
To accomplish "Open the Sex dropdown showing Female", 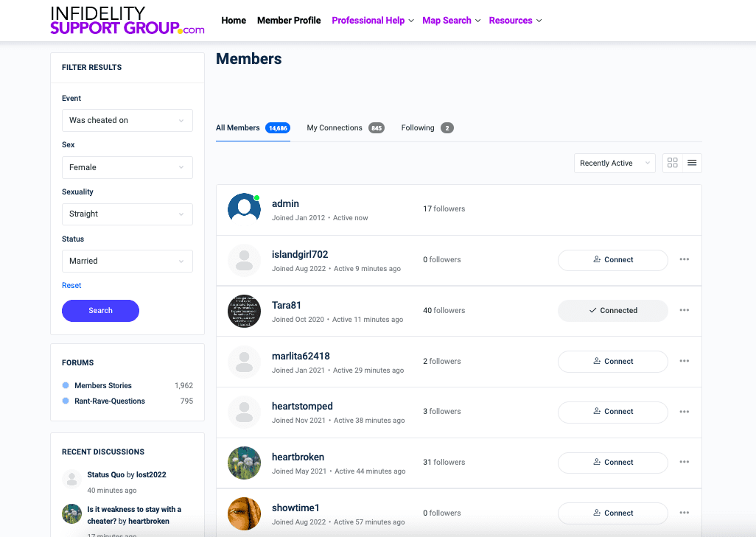I will (x=127, y=167).
